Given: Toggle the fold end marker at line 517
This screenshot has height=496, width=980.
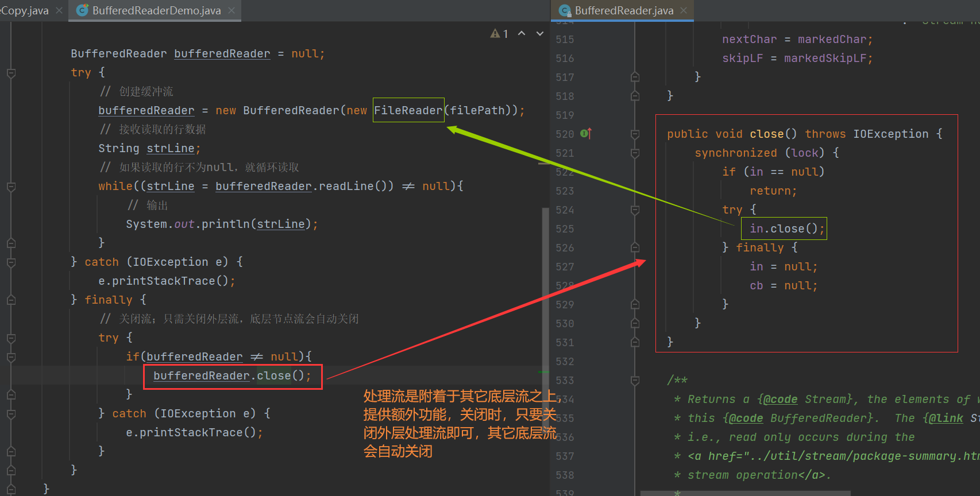Looking at the screenshot, I should 635,77.
